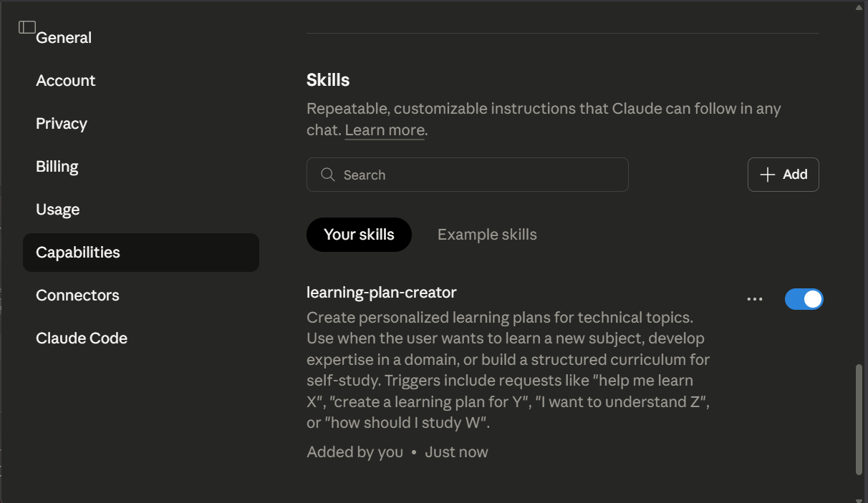868x503 pixels.
Task: Navigate to Billing settings
Action: pyautogui.click(x=57, y=167)
